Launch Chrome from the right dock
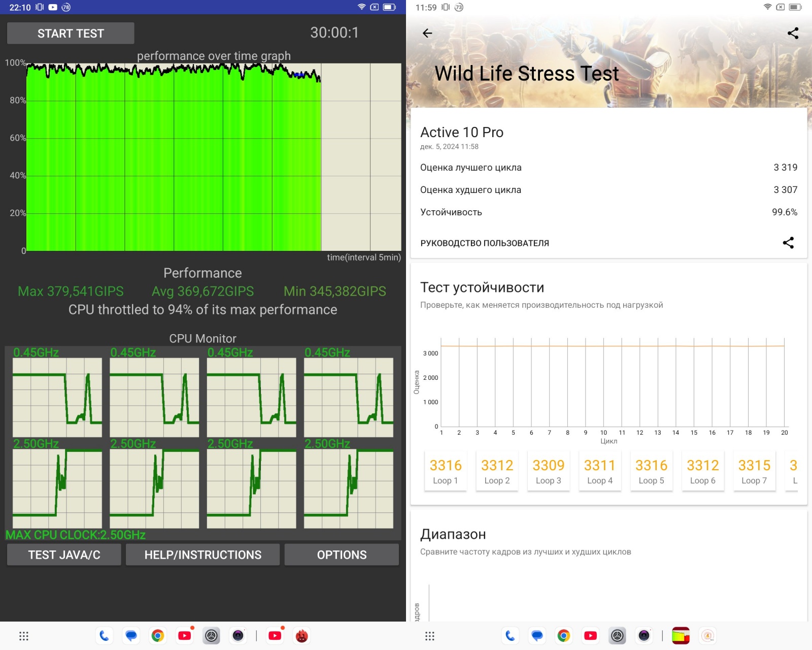812x650 pixels. pyautogui.click(x=564, y=636)
